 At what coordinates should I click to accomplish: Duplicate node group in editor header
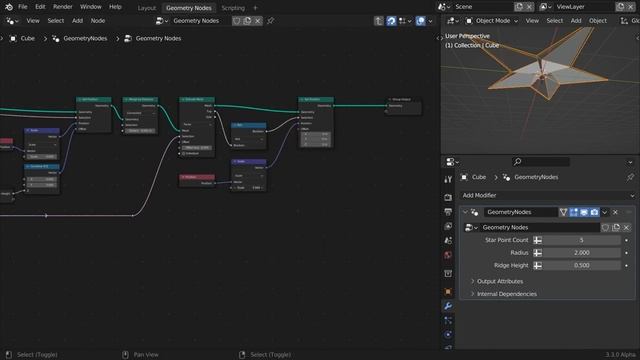click(x=247, y=21)
